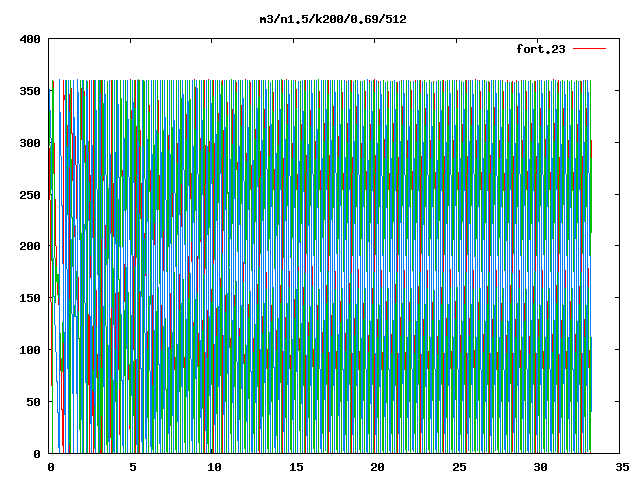640x480 pixels.
Task: Click the y-axis label 200
Action: coord(30,246)
